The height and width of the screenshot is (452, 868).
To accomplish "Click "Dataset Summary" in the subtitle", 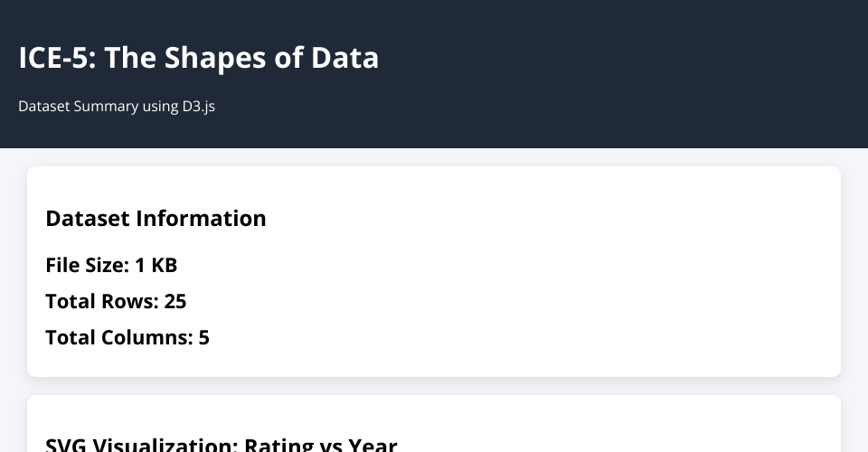I will coord(78,106).
